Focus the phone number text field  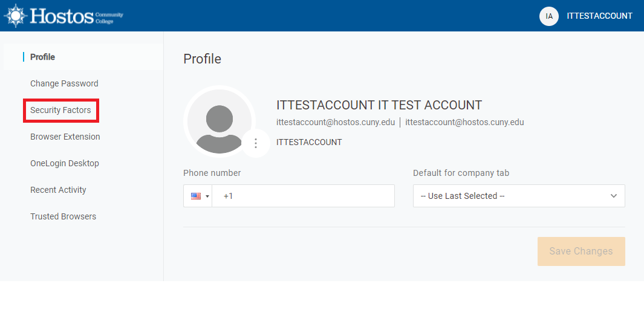(302, 196)
